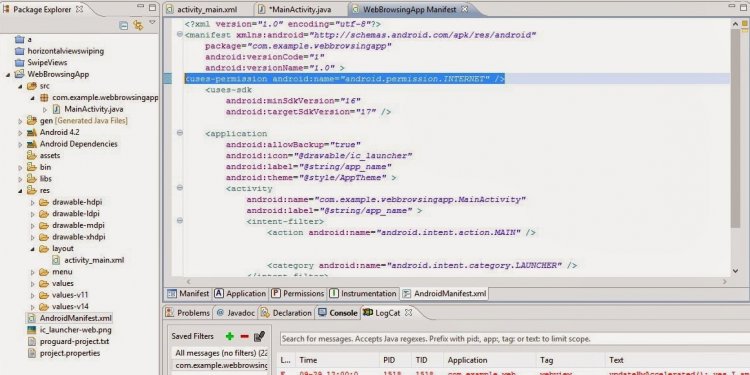
Task: Click editor horizontal scroll-left arrow
Action: [188, 282]
